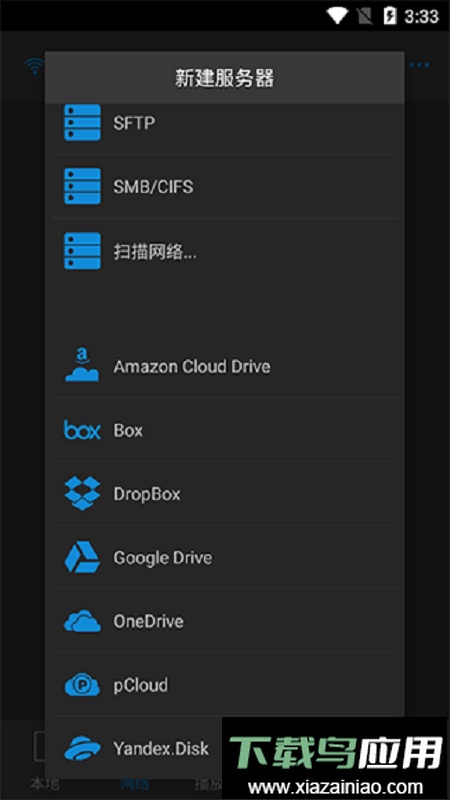Open the three-dot overflow menu behind dialog

pyautogui.click(x=419, y=65)
